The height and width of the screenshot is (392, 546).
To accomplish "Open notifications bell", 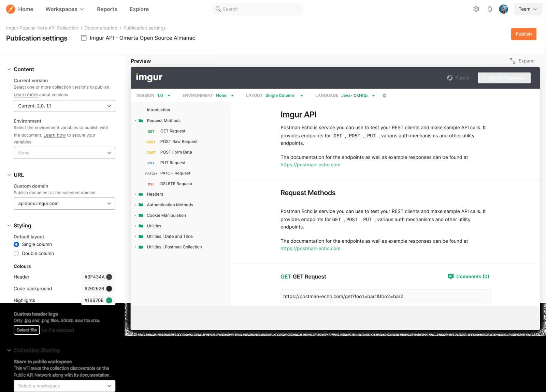I will click(x=490, y=9).
